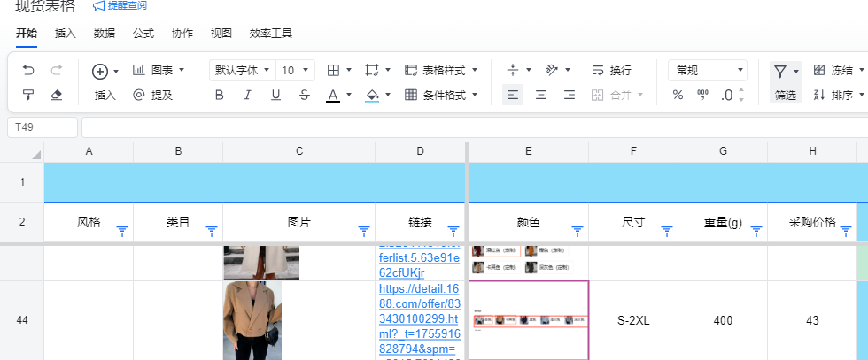
Task: Toggle italic text style
Action: (248, 95)
